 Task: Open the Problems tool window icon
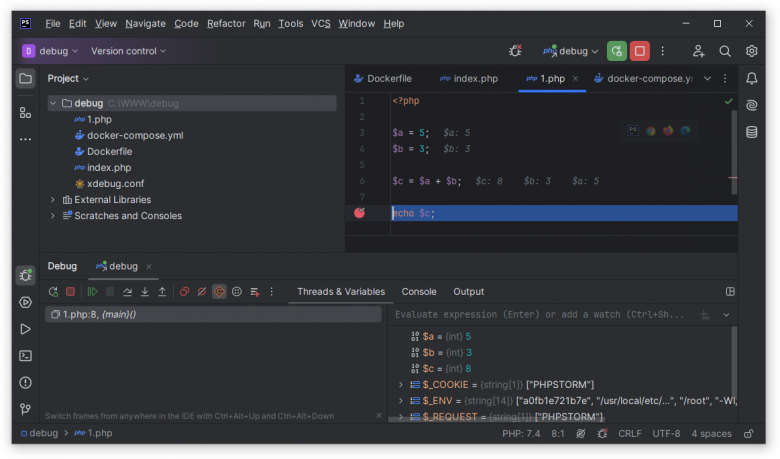25,383
